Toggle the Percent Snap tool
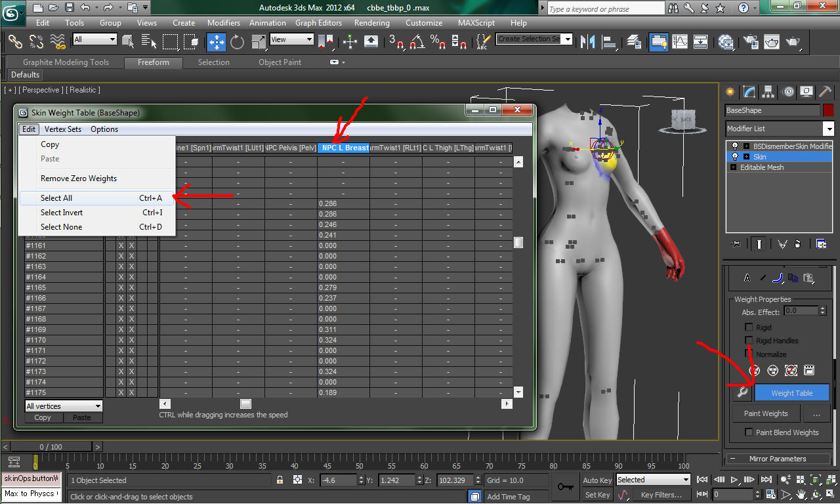 tap(438, 41)
